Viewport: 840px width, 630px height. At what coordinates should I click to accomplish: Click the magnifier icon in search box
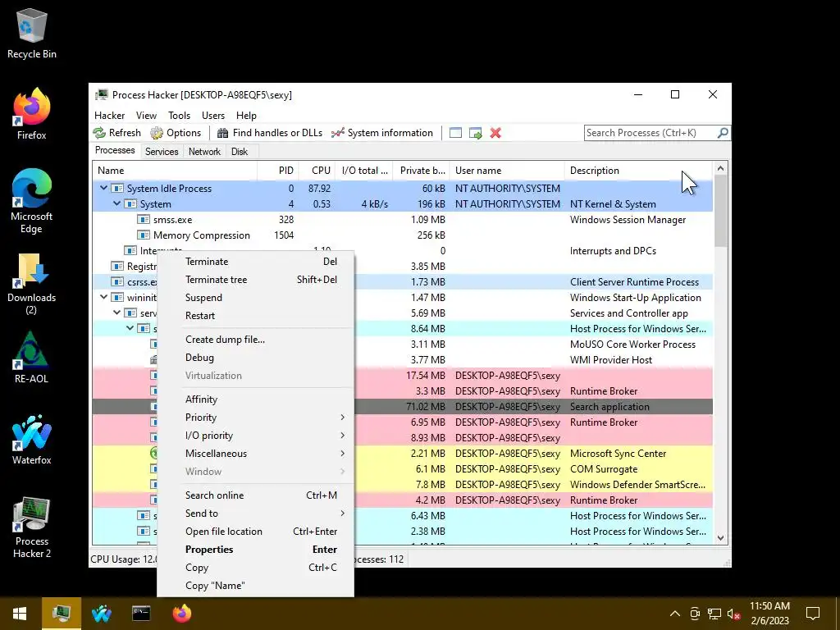[722, 132]
